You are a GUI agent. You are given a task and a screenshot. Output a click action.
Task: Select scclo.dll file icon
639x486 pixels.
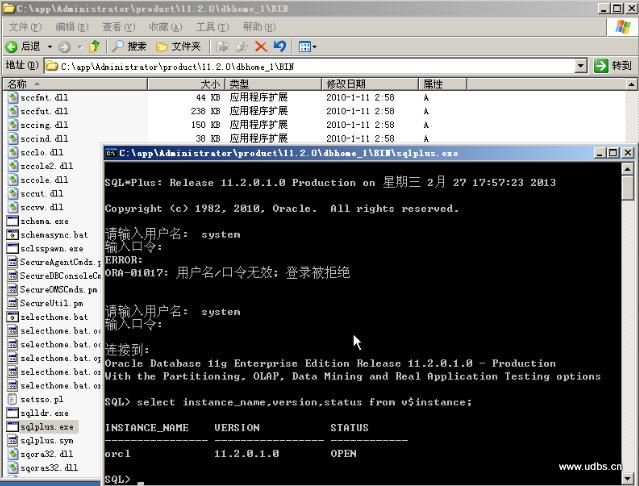click(x=13, y=152)
